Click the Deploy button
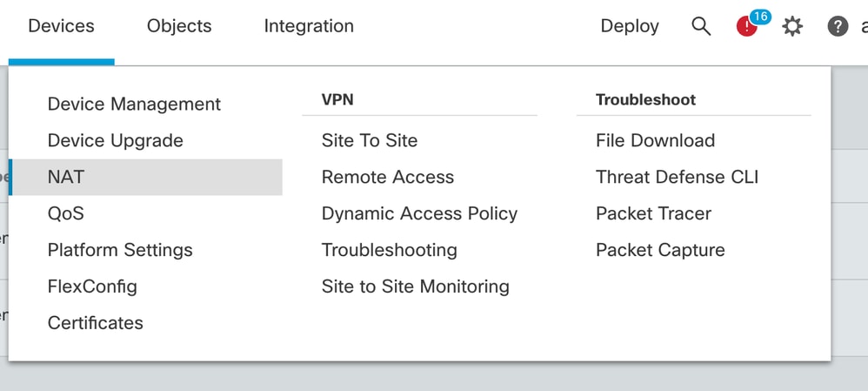The width and height of the screenshot is (868, 391). [x=630, y=26]
